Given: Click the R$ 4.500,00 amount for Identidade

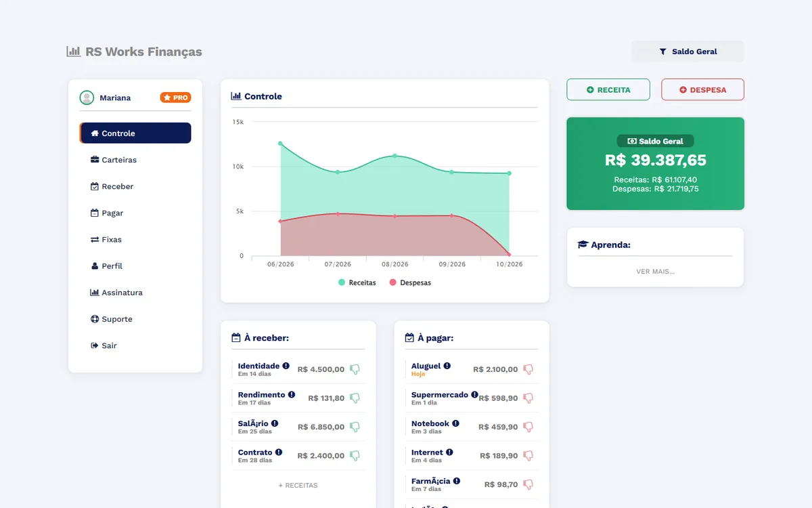Looking at the screenshot, I should [x=321, y=369].
